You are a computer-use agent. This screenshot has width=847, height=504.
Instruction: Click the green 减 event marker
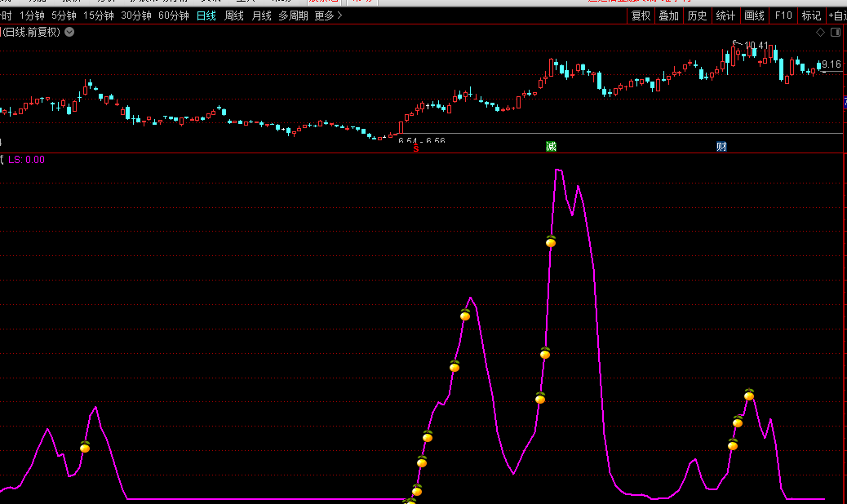551,147
